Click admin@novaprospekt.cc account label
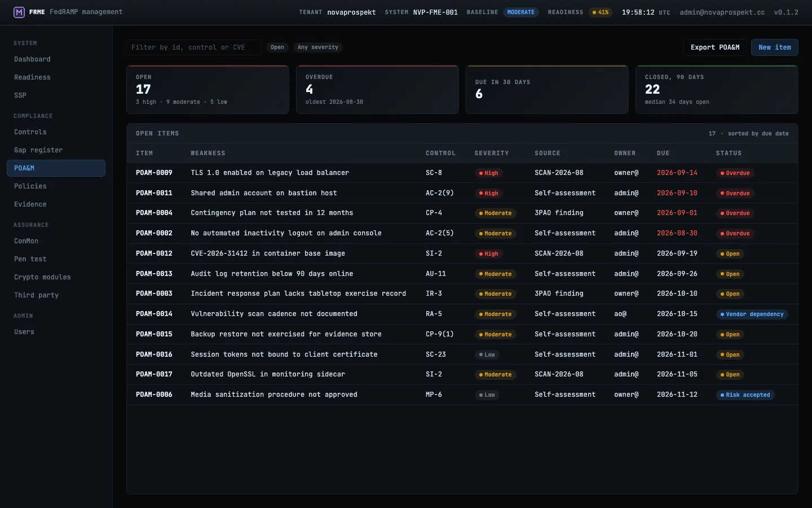The image size is (812, 508). coord(722,12)
